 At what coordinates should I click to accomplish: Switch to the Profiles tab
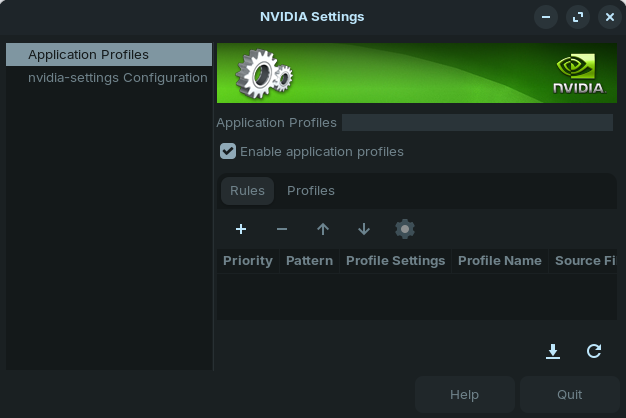(x=311, y=191)
